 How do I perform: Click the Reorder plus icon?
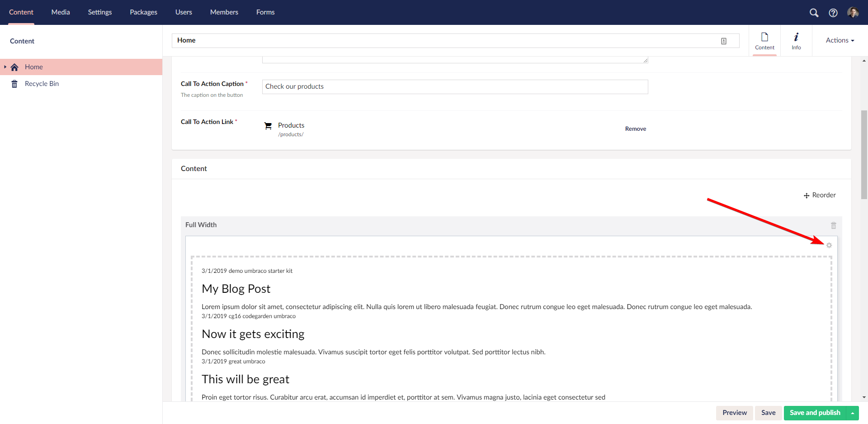807,195
